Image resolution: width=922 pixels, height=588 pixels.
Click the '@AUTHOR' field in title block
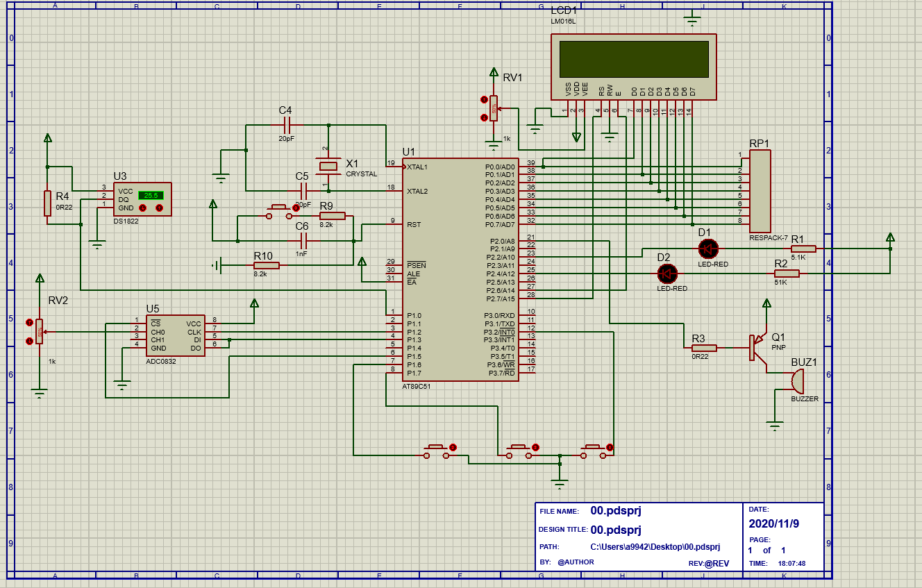tap(576, 562)
